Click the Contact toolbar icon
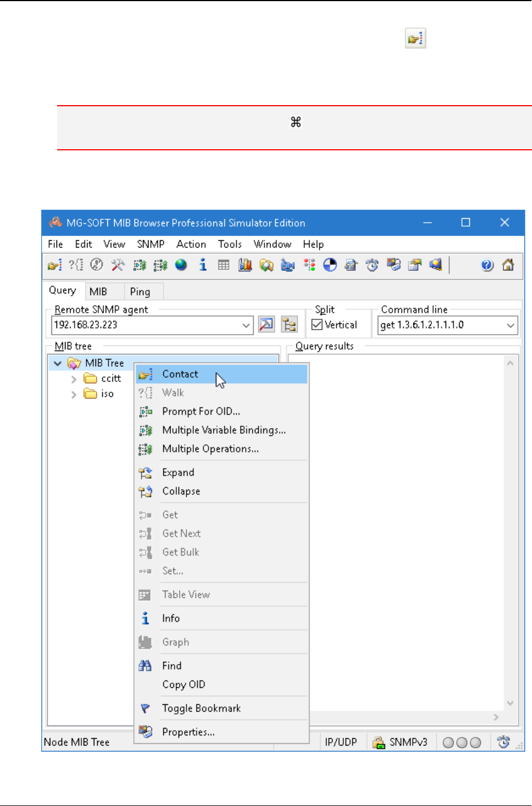532x806 pixels. coord(55,265)
